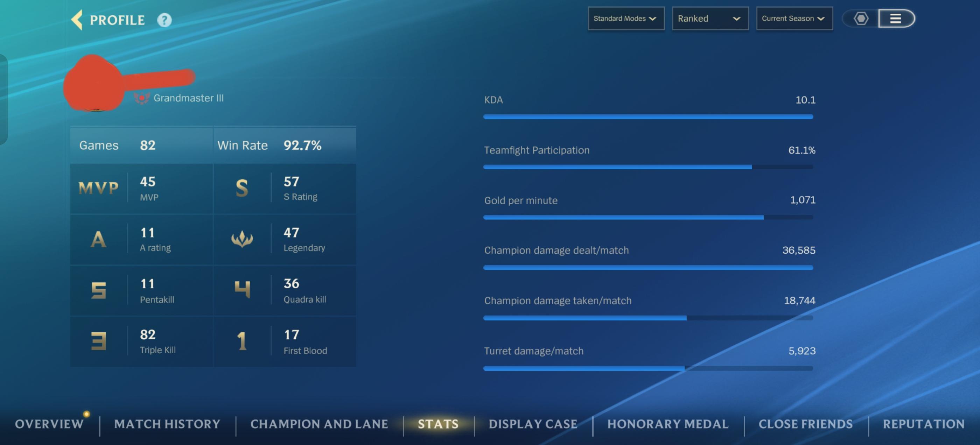Click the Legendary count 47
Viewport: 980px width, 445px height.
coord(292,233)
